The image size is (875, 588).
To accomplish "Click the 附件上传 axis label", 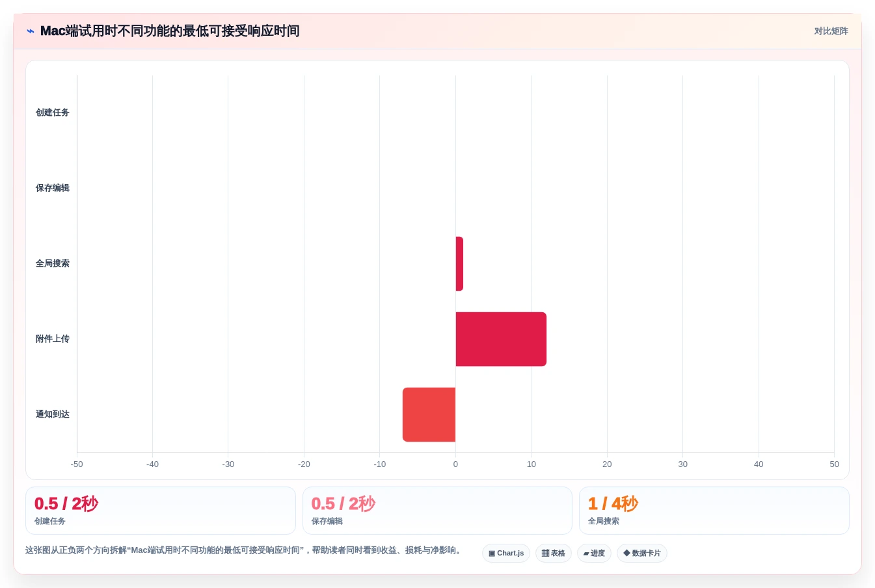I will [53, 339].
